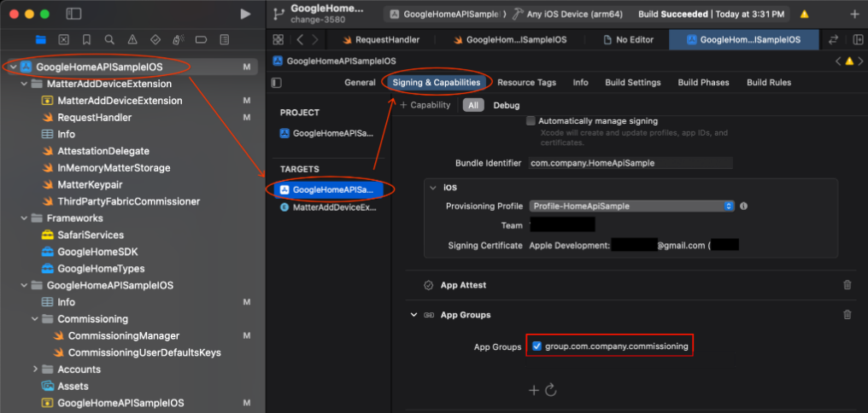The image size is (868, 413).
Task: Enable Automatically manage signing checkbox
Action: [x=531, y=121]
